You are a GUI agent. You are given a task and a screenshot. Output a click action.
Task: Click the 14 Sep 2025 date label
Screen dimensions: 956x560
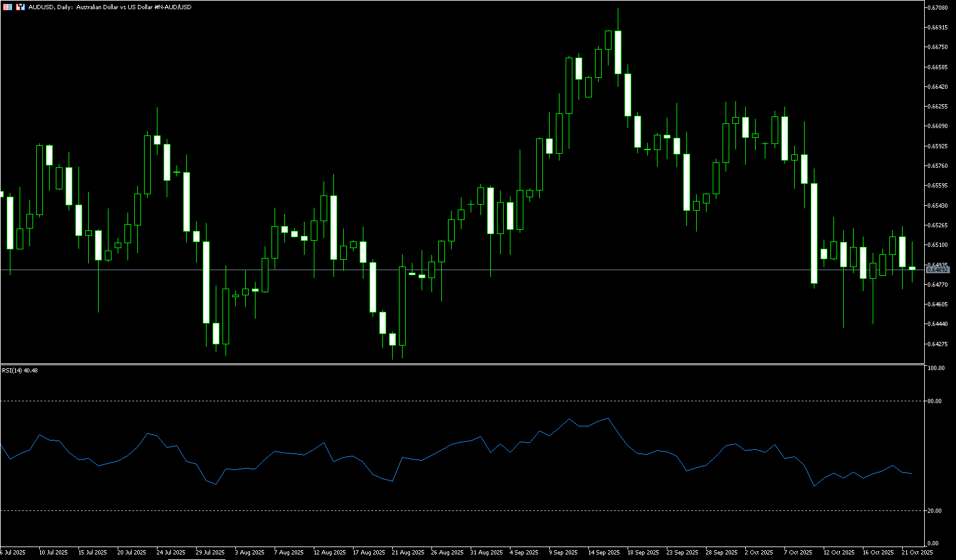(x=604, y=552)
